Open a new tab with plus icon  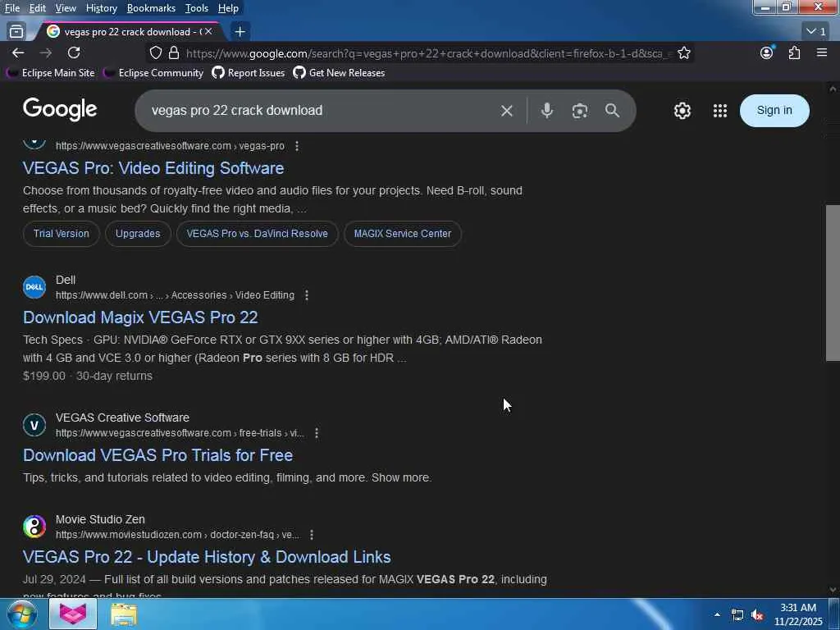coord(240,32)
